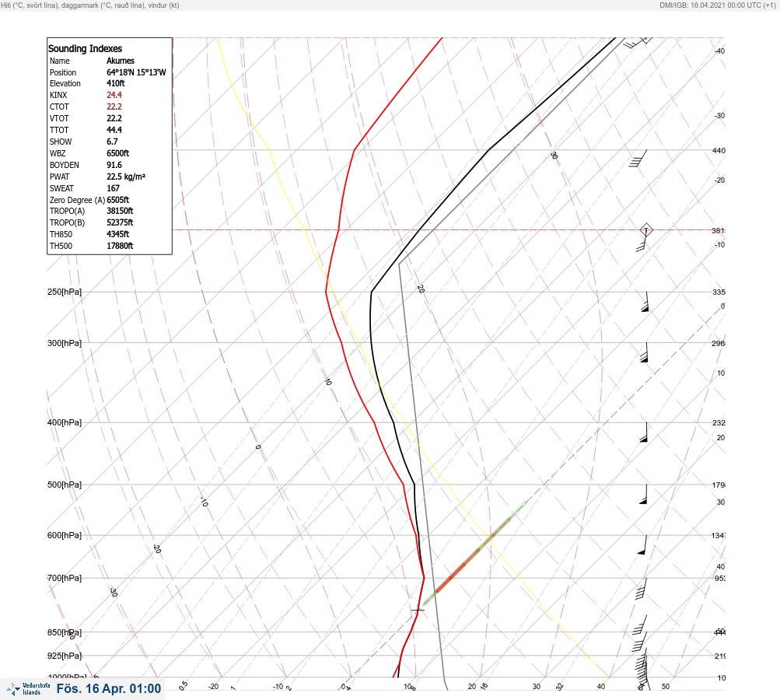
Task: Click the BOYDEN value 91.6
Action: tap(114, 165)
